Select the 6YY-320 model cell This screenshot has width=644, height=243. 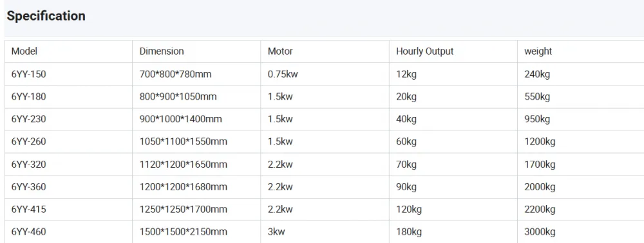[x=69, y=165]
